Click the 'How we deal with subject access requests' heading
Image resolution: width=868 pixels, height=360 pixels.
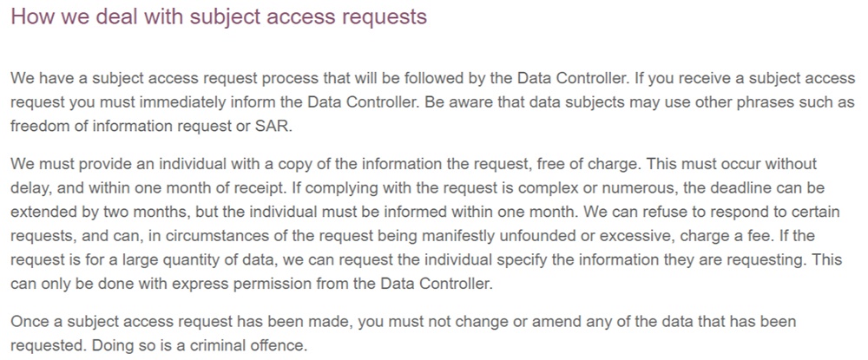(219, 16)
